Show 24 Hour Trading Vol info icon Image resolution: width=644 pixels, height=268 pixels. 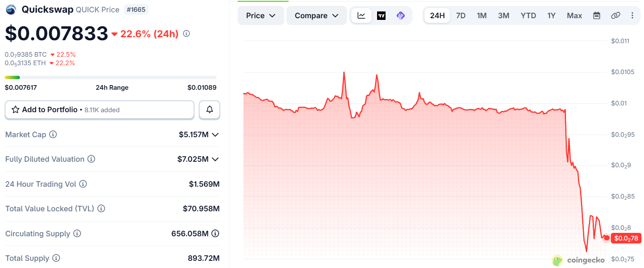(x=83, y=184)
